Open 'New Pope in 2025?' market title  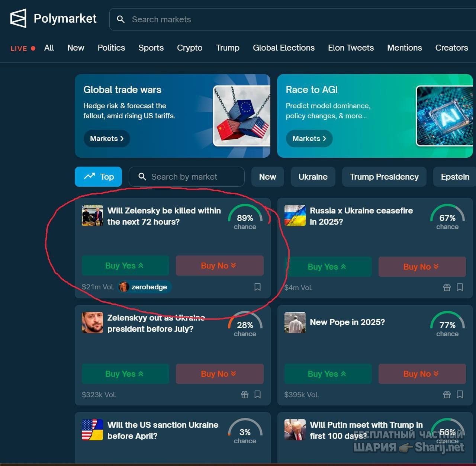[347, 322]
